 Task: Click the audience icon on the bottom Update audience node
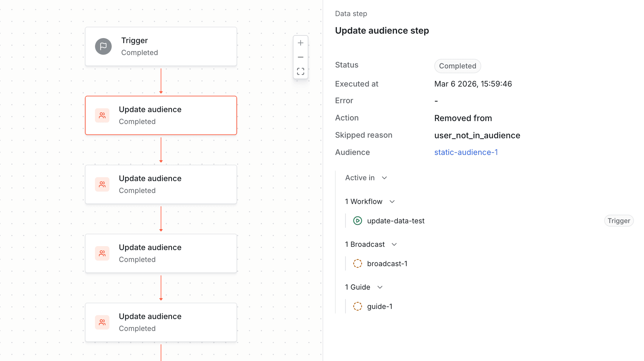[102, 322]
